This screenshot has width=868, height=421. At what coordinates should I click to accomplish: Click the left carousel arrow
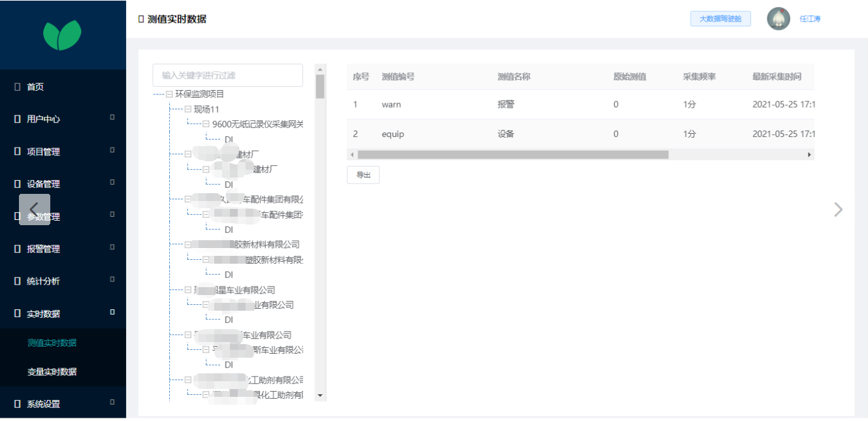tap(35, 210)
